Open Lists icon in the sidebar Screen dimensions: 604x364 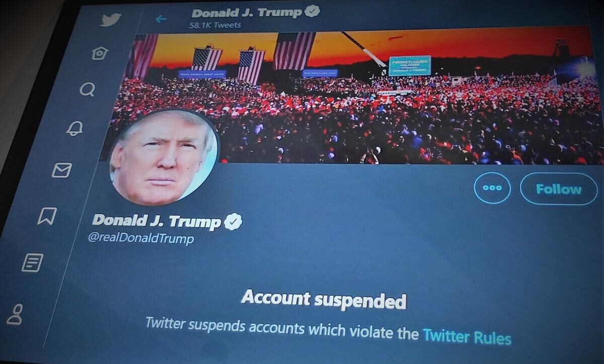click(33, 262)
